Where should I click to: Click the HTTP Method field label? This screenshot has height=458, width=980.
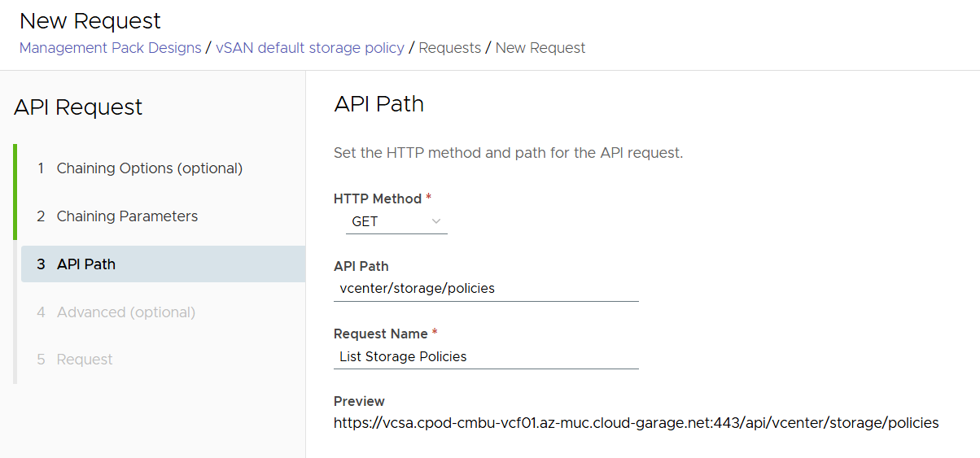pos(378,198)
